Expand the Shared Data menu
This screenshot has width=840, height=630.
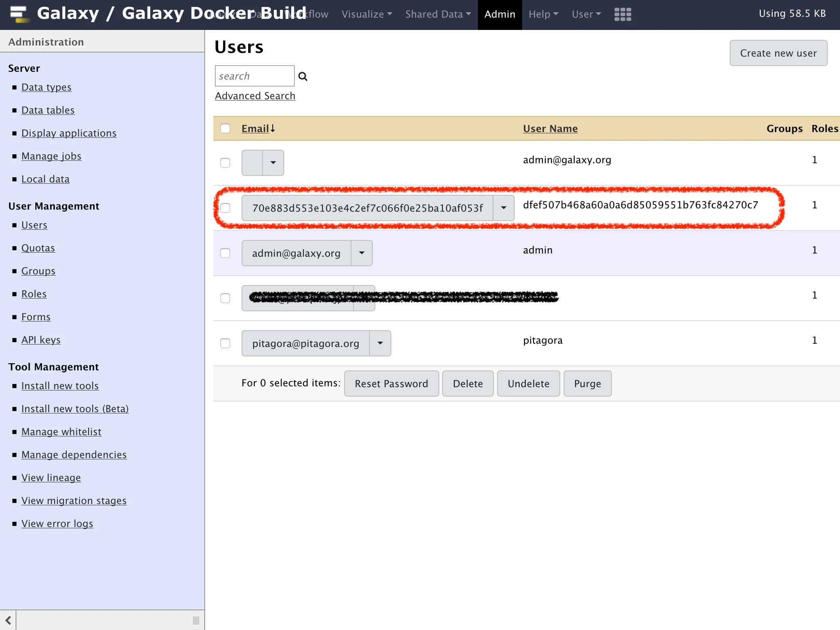pyautogui.click(x=438, y=14)
